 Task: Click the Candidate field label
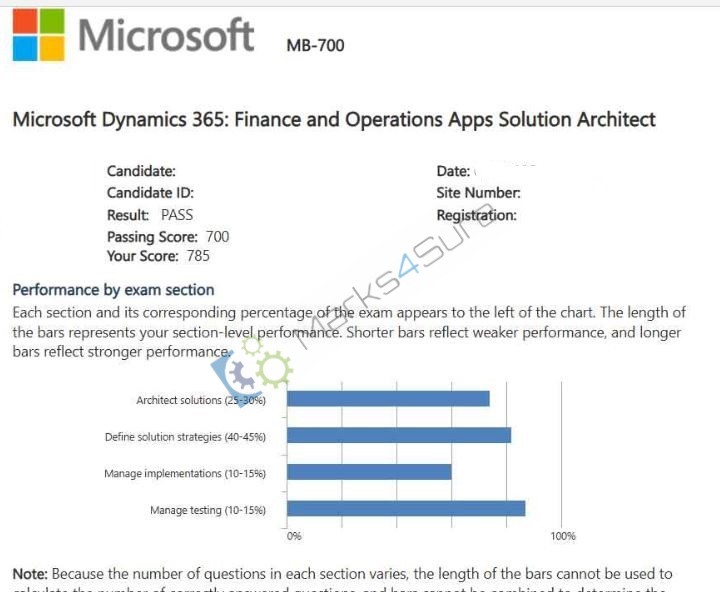coord(141,171)
